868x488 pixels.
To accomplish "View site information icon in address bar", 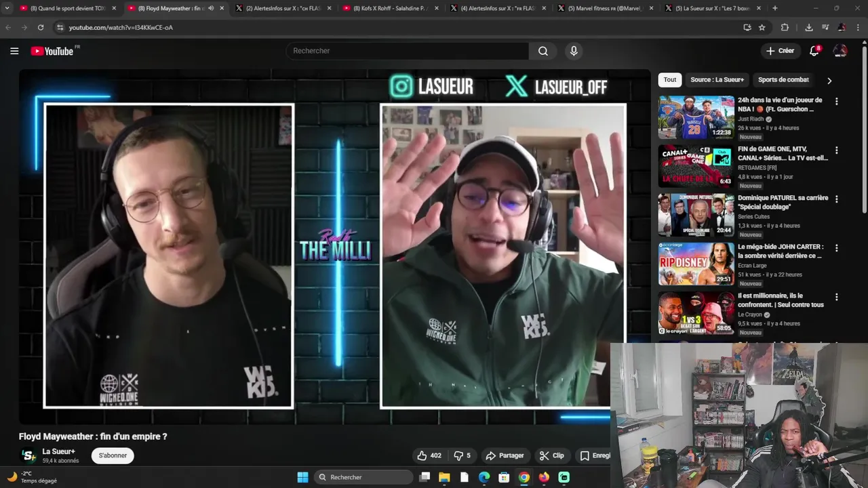I will (60, 27).
